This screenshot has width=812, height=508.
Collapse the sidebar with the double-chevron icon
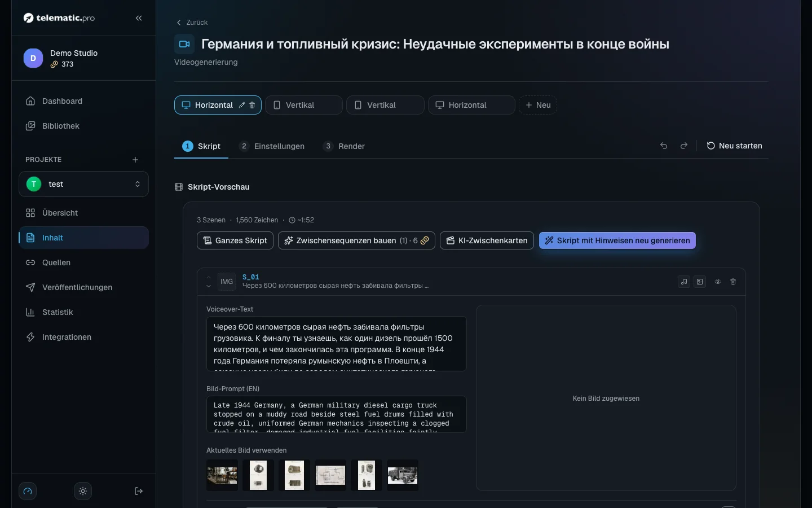coord(139,18)
